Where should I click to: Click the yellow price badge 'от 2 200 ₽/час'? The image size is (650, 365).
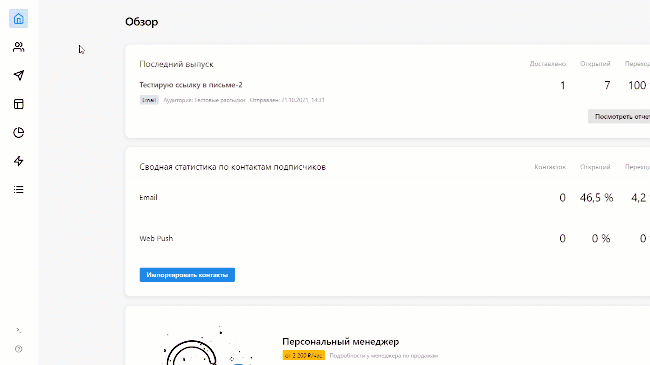point(304,355)
